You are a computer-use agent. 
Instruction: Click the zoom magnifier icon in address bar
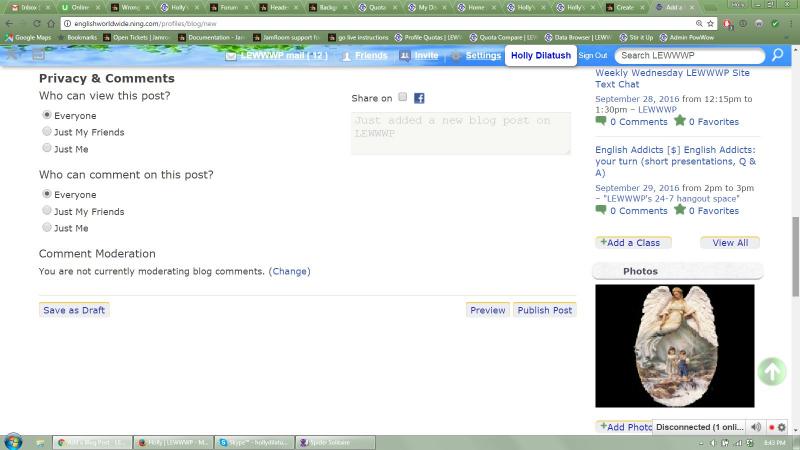tap(699, 23)
